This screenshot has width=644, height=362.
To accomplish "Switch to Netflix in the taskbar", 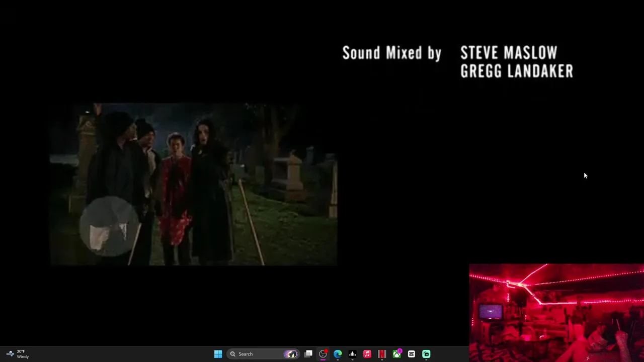I will click(x=382, y=354).
